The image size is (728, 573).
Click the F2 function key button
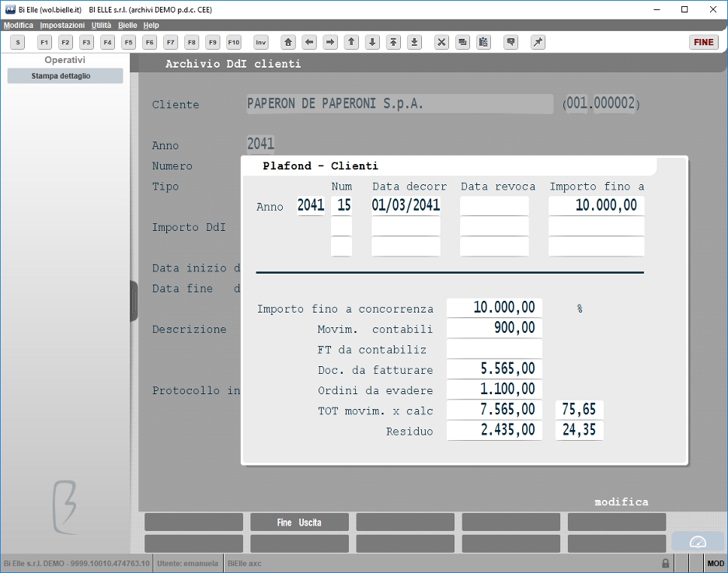65,42
